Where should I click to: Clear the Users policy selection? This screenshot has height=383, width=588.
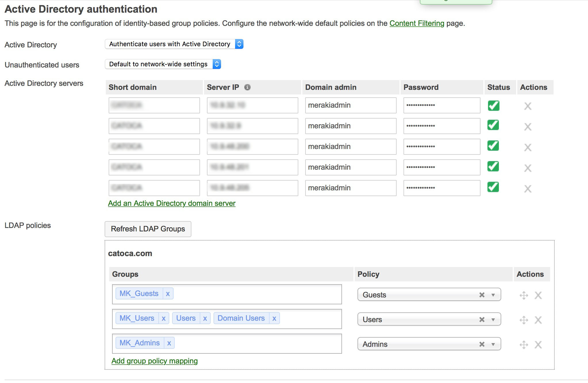[482, 320]
